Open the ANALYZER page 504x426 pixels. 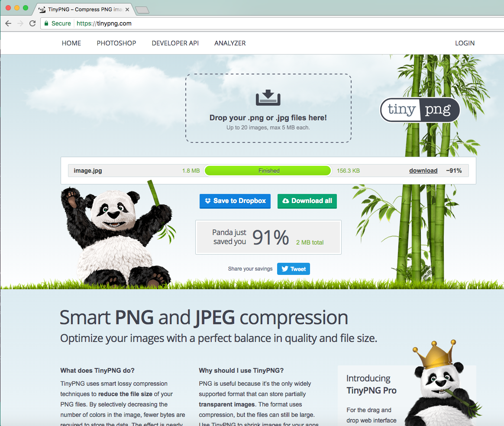(x=230, y=43)
